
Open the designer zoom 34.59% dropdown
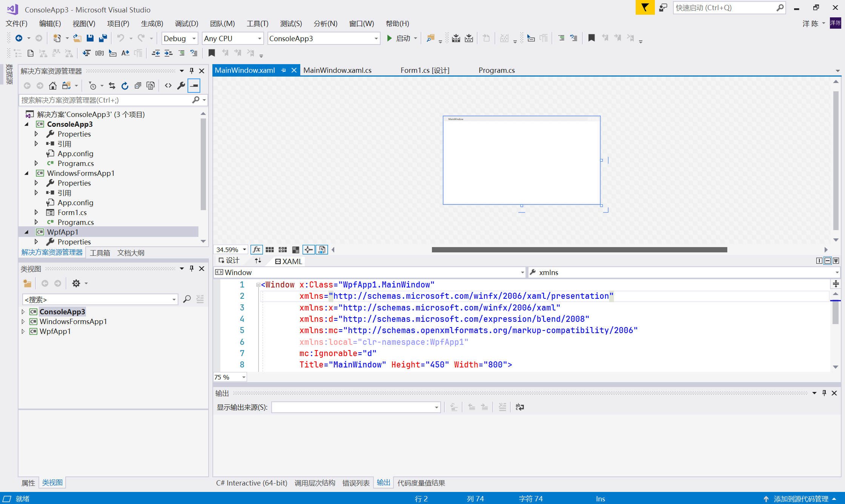coord(244,250)
